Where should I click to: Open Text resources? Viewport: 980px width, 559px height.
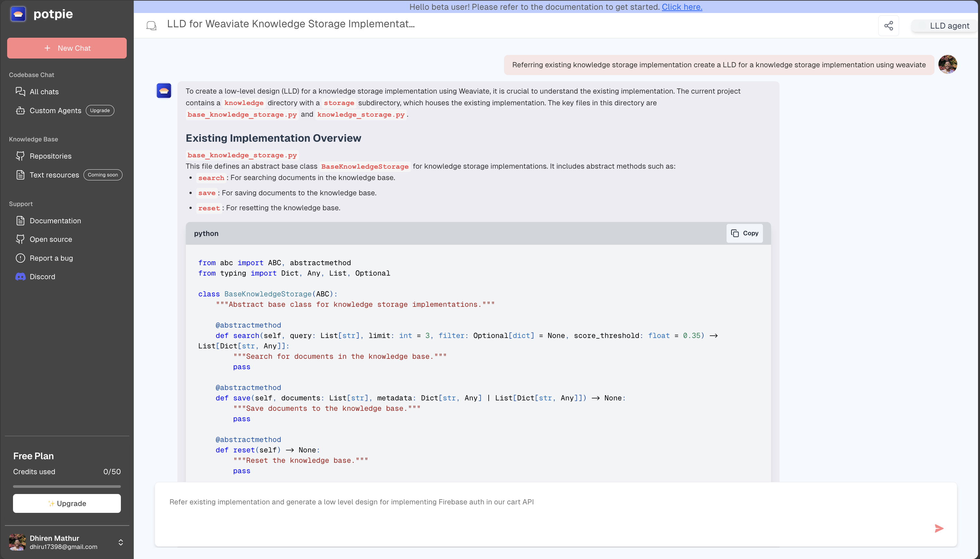54,175
